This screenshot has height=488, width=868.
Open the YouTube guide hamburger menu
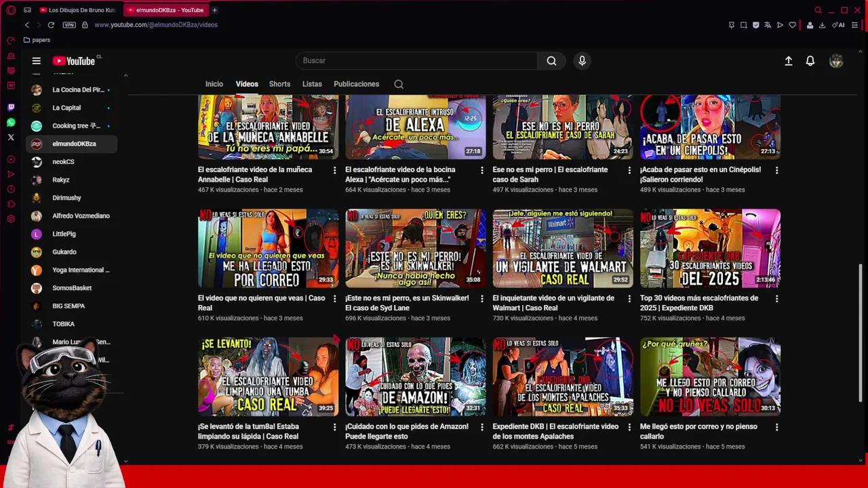click(37, 61)
